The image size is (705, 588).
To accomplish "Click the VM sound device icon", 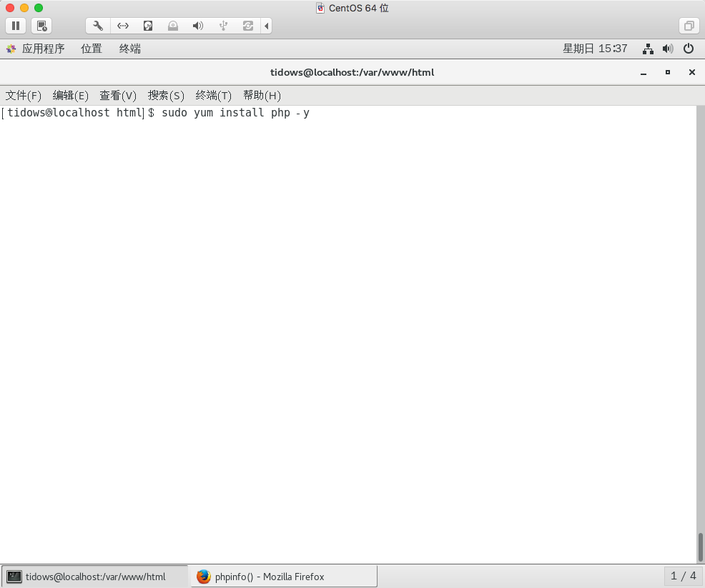I will point(198,26).
